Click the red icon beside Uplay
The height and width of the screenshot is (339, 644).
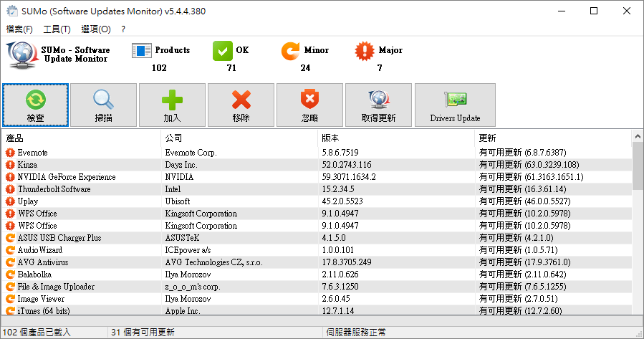click(10, 201)
